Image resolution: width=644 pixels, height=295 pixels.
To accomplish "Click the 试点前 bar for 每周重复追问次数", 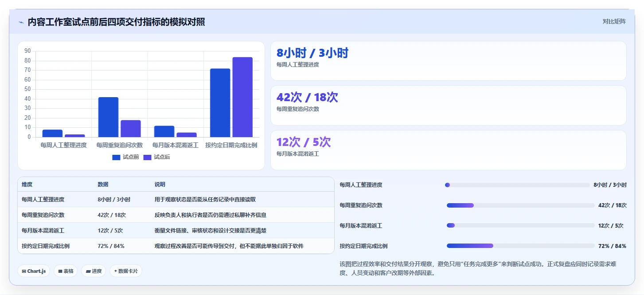I will tap(108, 117).
